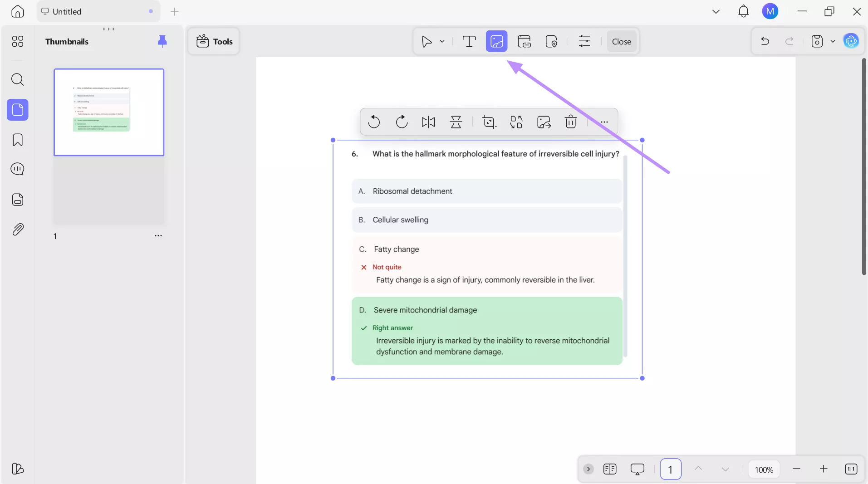Viewport: 868px width, 484px height.
Task: Save the document using save icon
Action: [817, 42]
